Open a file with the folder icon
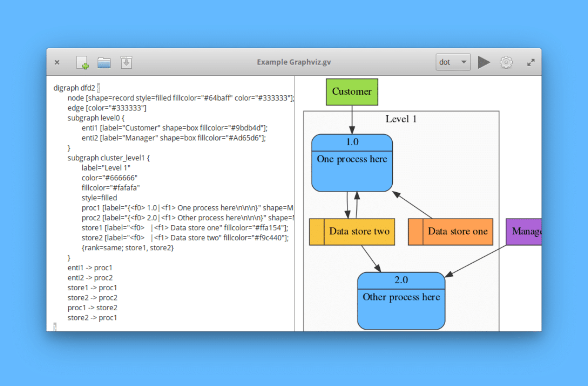The image size is (588, 386). coord(104,63)
